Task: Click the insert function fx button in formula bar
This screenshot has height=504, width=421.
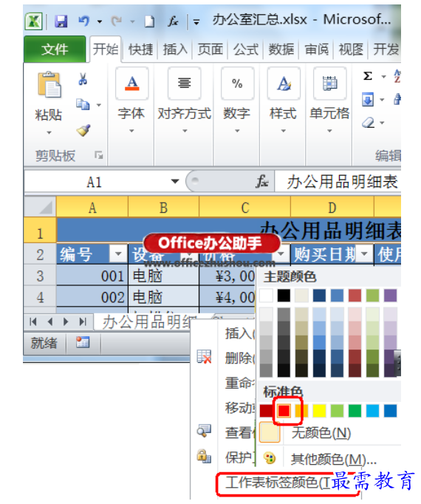Action: (x=262, y=181)
